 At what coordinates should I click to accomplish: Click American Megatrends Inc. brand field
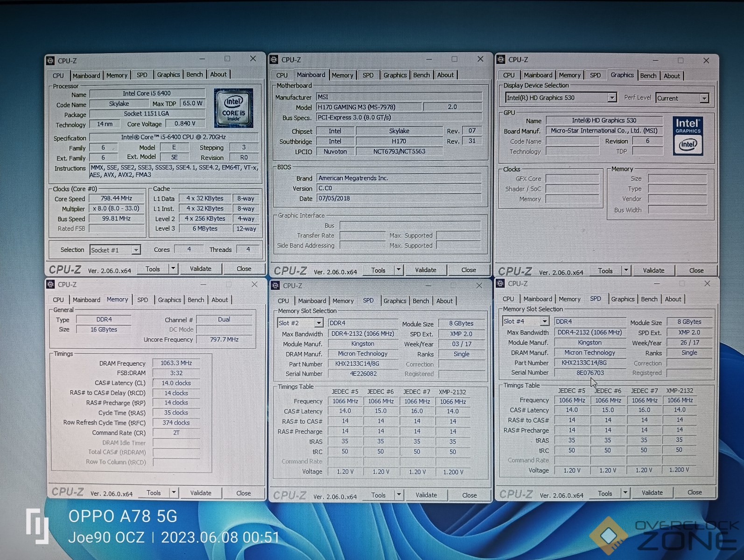[400, 178]
